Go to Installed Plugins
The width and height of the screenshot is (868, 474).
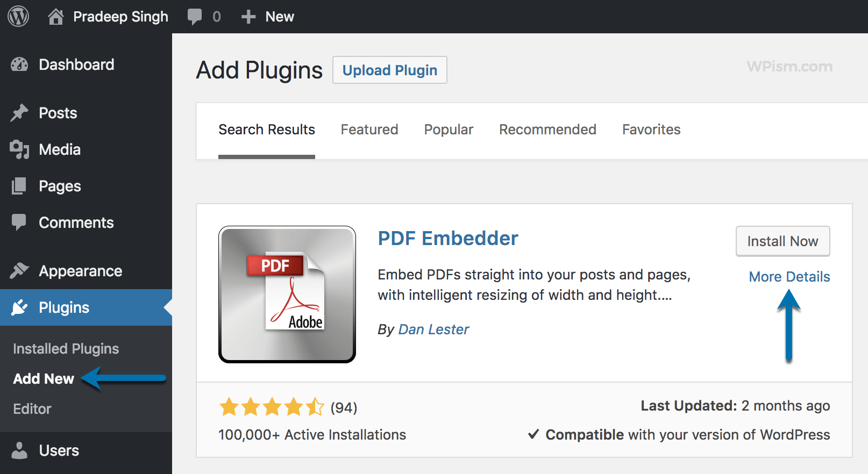pos(65,348)
